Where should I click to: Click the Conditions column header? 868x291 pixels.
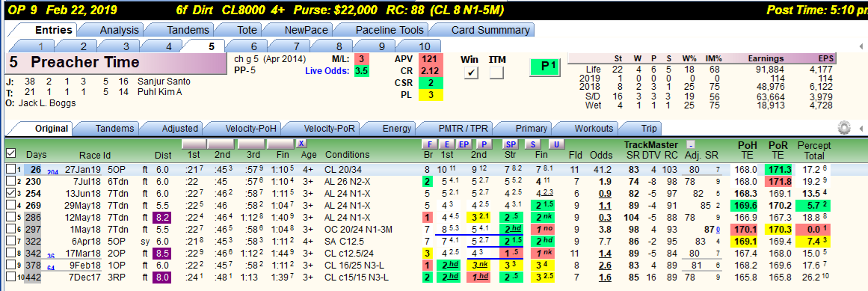[347, 154]
